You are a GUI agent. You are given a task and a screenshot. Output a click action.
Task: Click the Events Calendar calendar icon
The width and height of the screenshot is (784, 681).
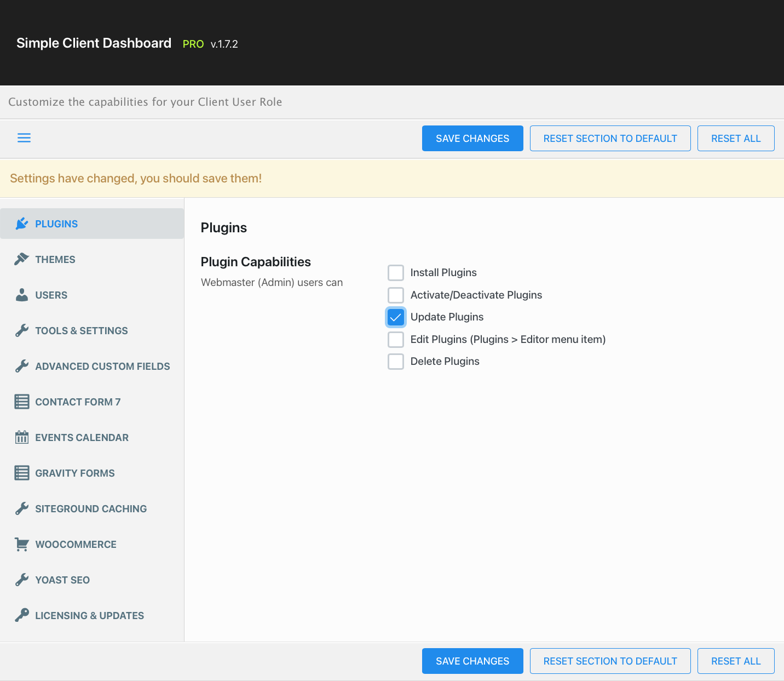coord(22,437)
